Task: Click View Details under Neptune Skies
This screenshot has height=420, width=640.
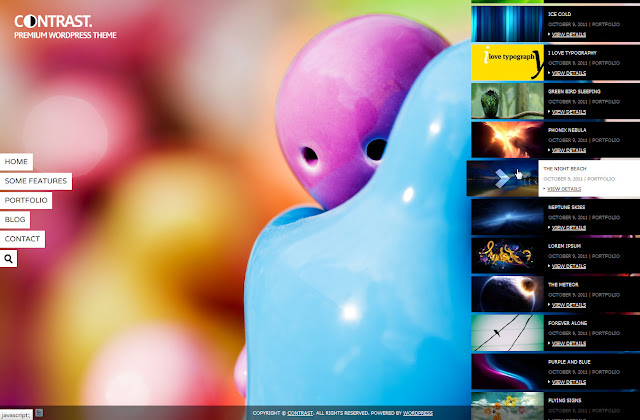Action: [569, 228]
